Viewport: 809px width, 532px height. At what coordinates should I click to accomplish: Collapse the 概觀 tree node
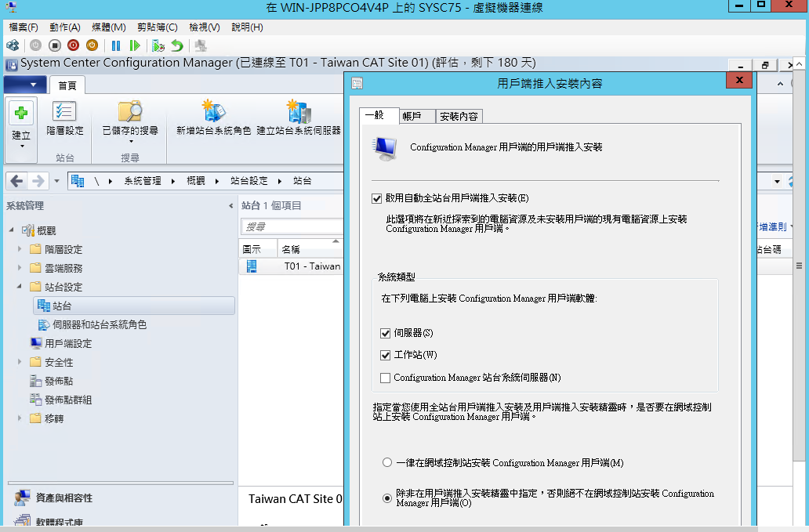[11, 230]
